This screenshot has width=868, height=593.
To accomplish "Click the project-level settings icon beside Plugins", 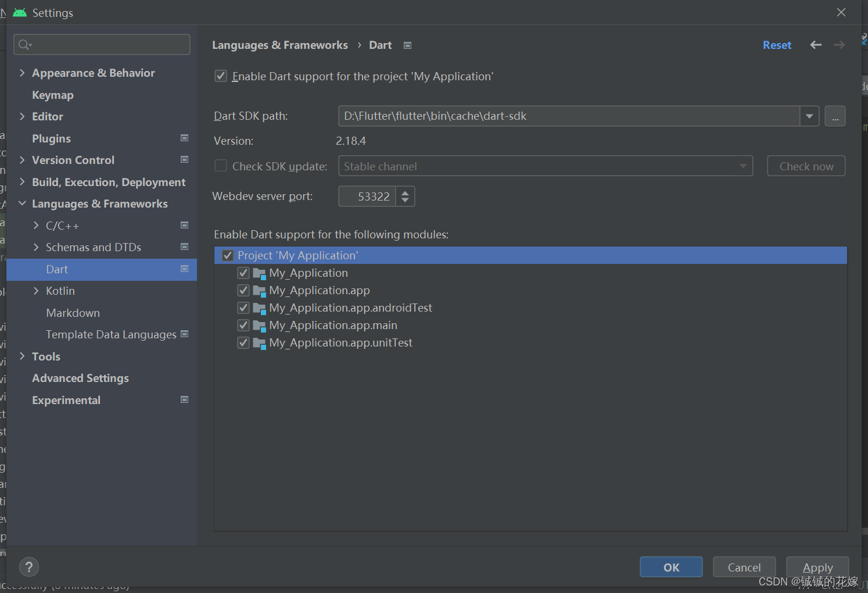I will click(185, 138).
